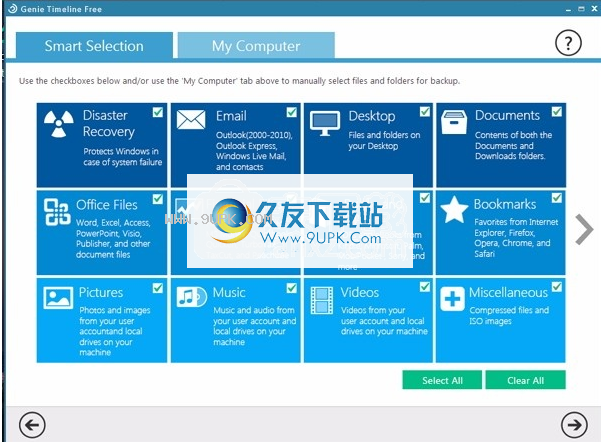Click 'Protects Windows in case of system failure'

tap(123, 156)
